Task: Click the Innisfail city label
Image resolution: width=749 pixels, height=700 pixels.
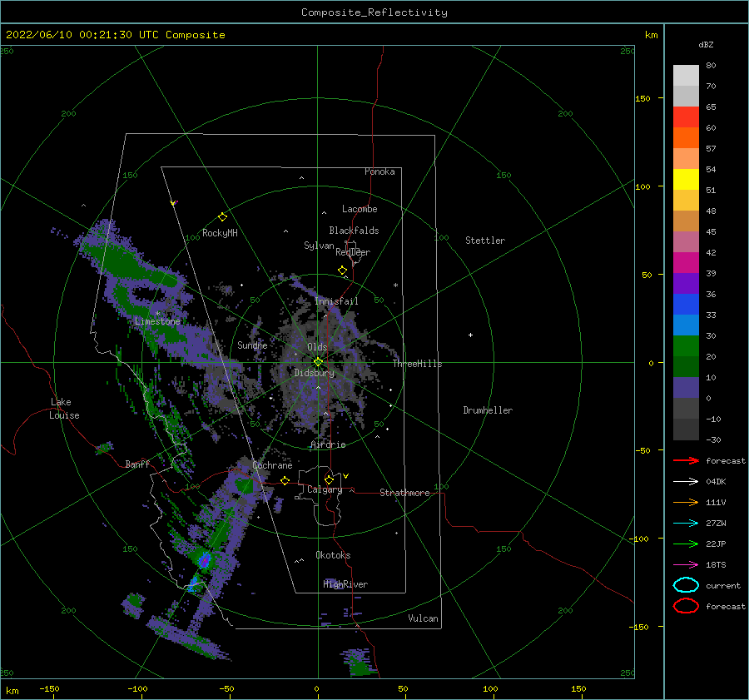Action: pos(336,301)
